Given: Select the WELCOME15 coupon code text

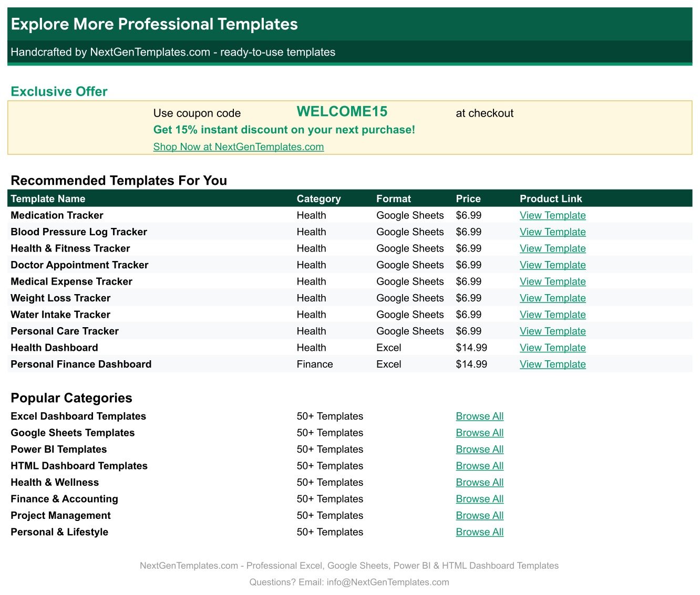Looking at the screenshot, I should coord(342,112).
